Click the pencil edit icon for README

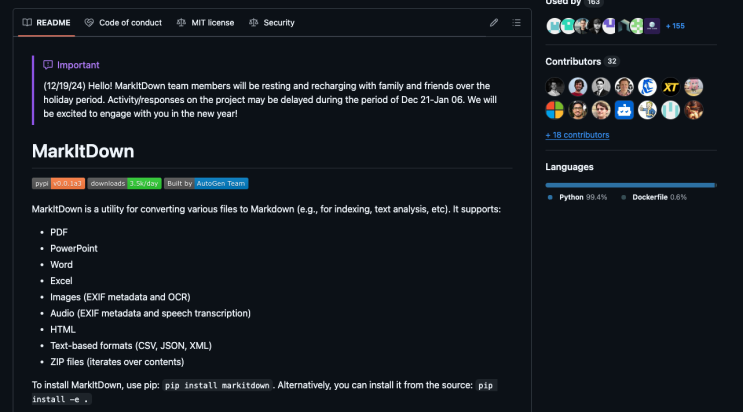coord(494,22)
